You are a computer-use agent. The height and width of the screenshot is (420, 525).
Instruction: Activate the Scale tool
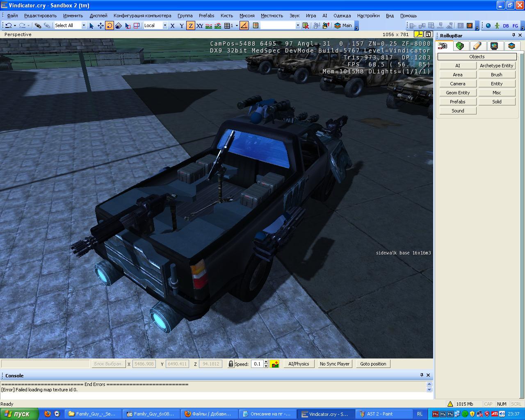click(119, 25)
